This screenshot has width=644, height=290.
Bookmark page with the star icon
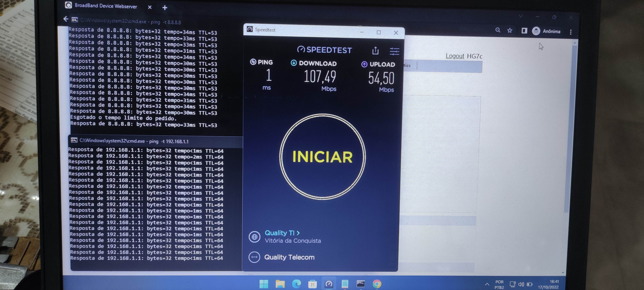(x=510, y=30)
